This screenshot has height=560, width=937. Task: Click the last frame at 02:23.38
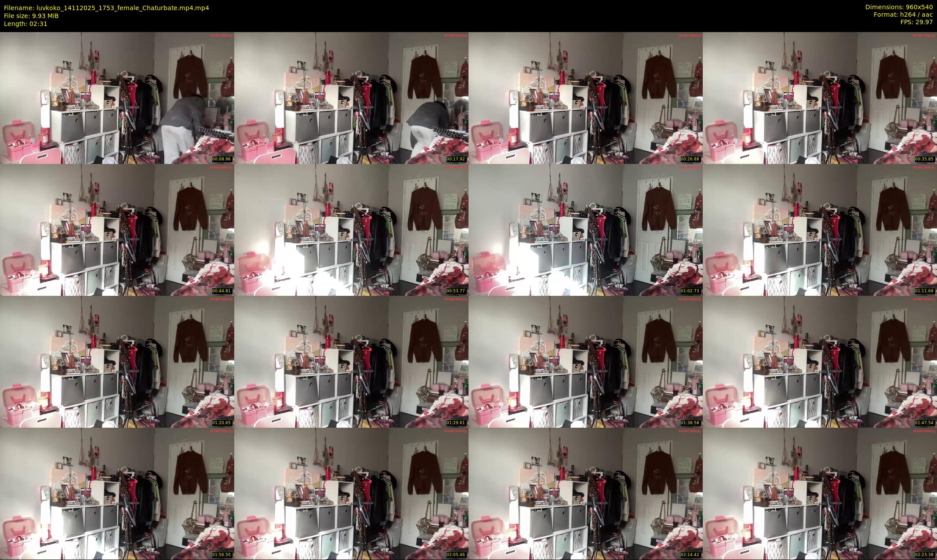[x=820, y=493]
